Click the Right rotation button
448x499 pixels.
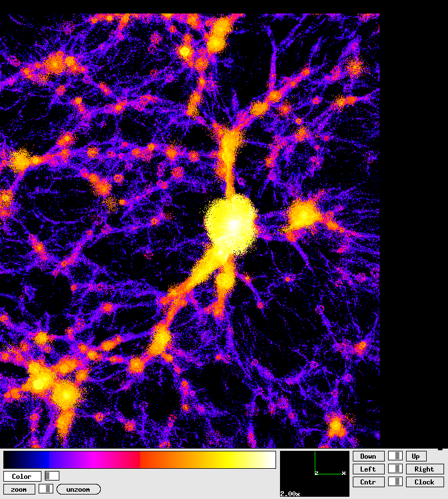click(425, 469)
